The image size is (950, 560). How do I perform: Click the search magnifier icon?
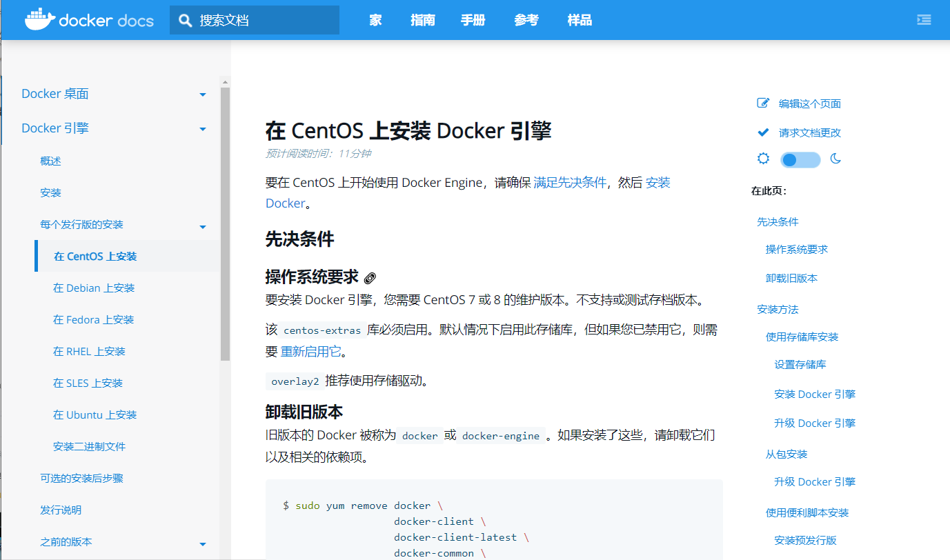[x=185, y=20]
